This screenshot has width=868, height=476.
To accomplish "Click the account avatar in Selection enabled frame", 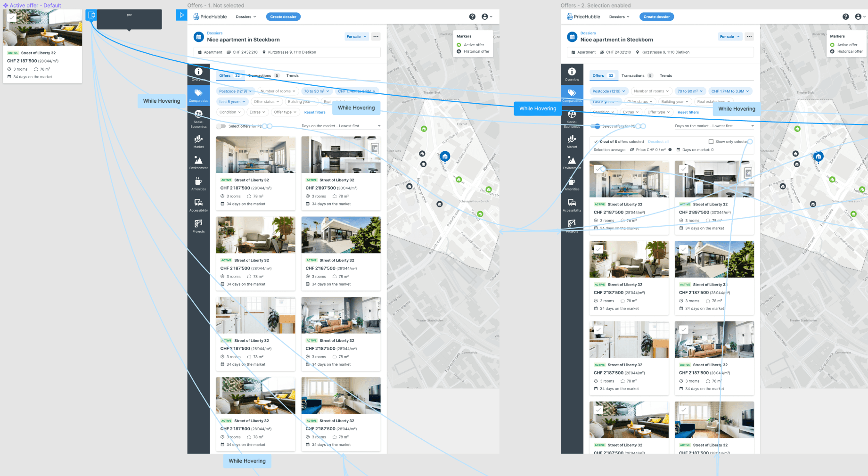I will pyautogui.click(x=858, y=16).
